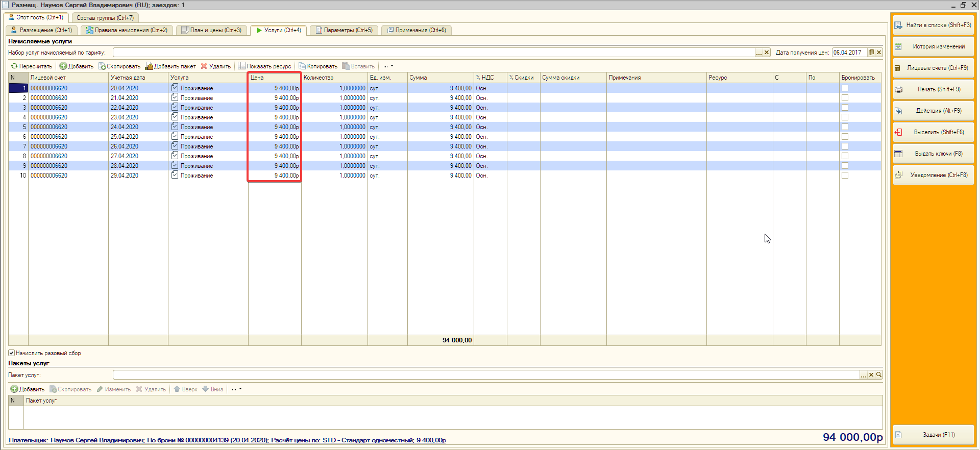
Task: Open the Плательщик payer details link
Action: click(227, 440)
